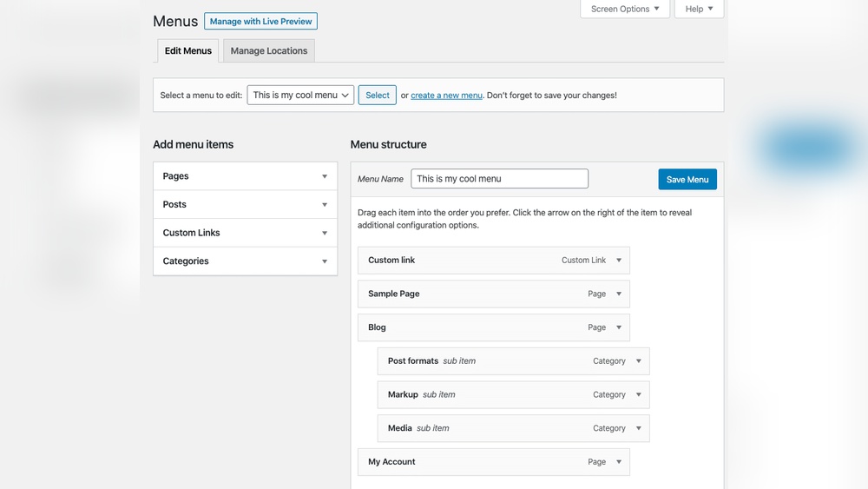Select the My Account item title
The width and height of the screenshot is (868, 489).
391,462
